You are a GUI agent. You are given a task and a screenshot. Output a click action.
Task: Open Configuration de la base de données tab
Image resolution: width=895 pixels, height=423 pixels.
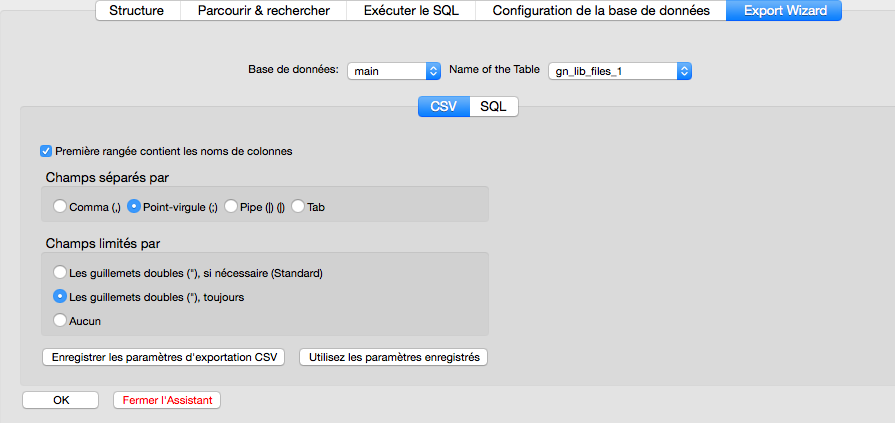click(x=601, y=11)
